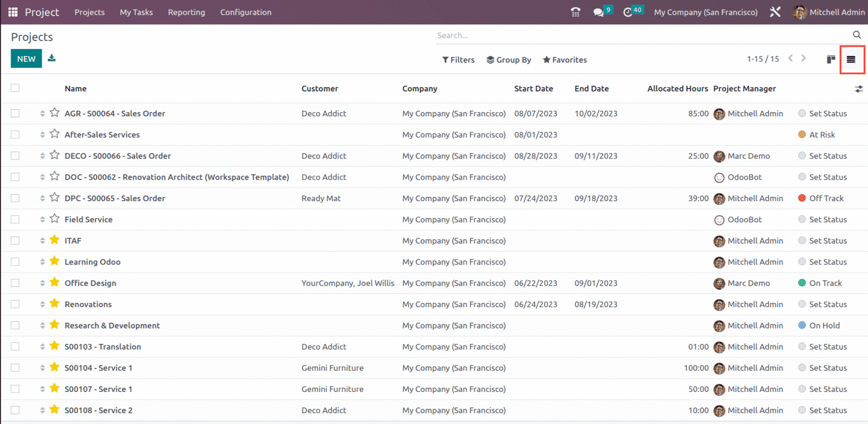The width and height of the screenshot is (868, 424).
Task: Open the activities clock icon
Action: tap(628, 12)
